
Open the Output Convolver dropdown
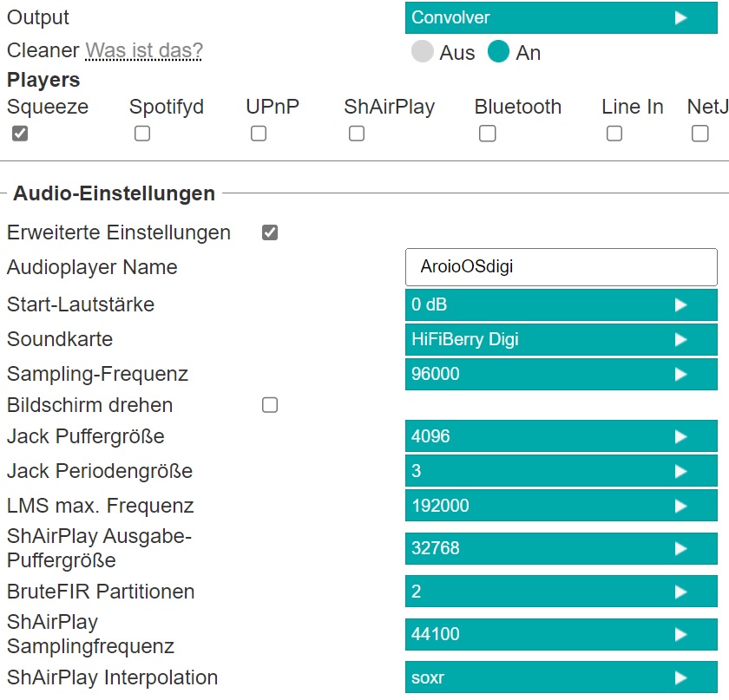coord(561,17)
